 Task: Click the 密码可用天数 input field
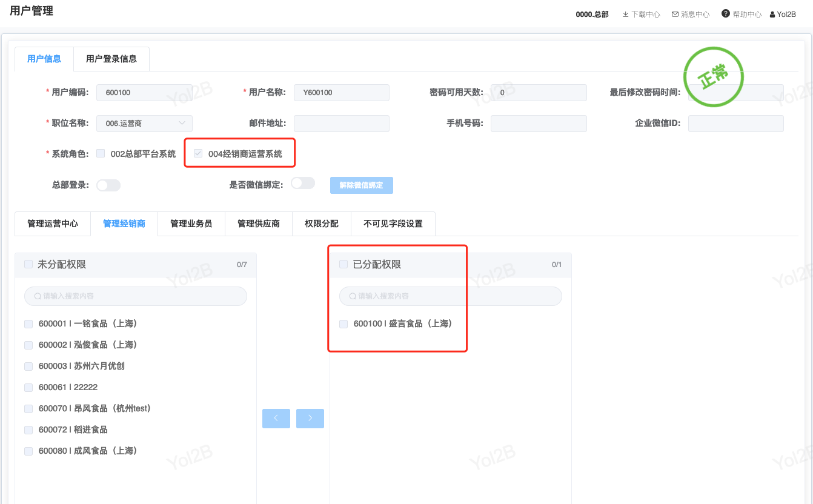coord(539,93)
